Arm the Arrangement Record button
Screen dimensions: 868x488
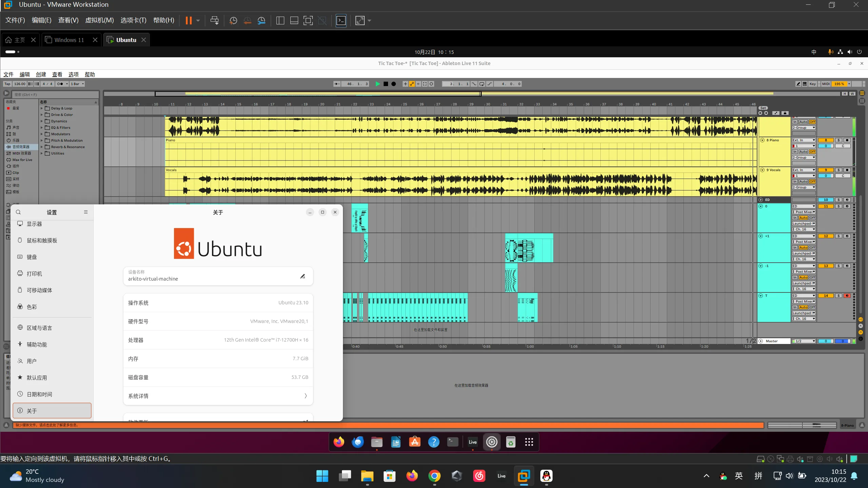393,84
